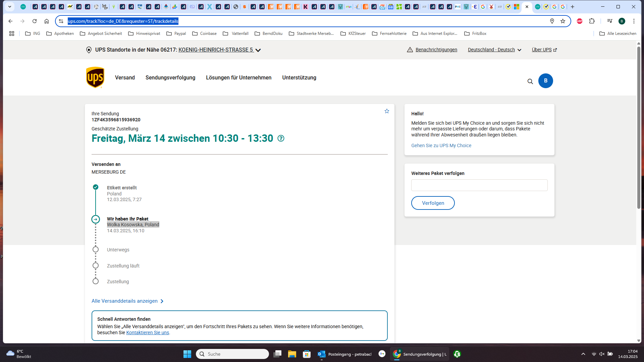Screen dimensions: 644x362
Task: Open the Chrome profile B icon in toolbar
Action: click(622, 21)
